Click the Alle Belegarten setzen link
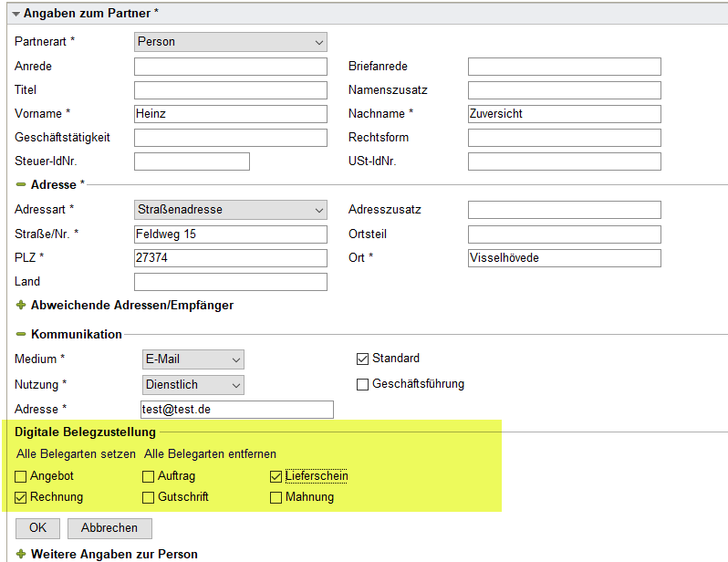This screenshot has width=728, height=562. [76, 453]
